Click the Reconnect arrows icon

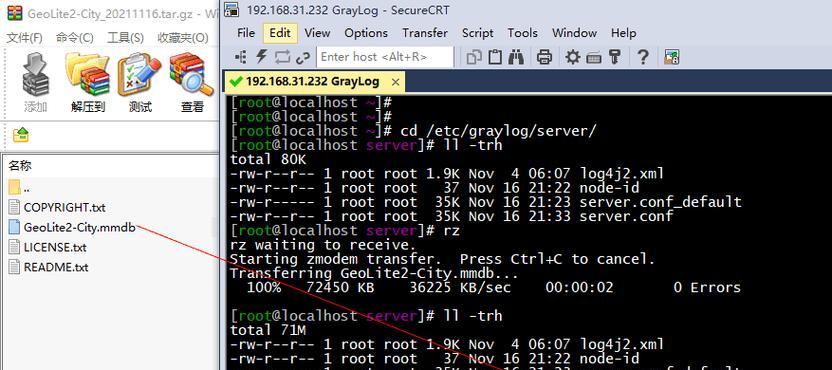click(x=282, y=56)
